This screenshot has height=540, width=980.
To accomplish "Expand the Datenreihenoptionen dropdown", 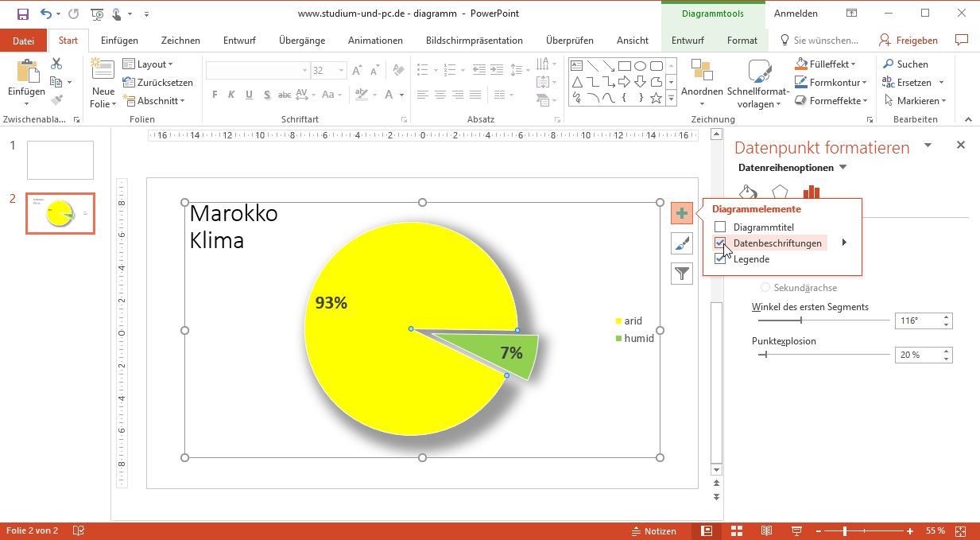I will [x=843, y=168].
